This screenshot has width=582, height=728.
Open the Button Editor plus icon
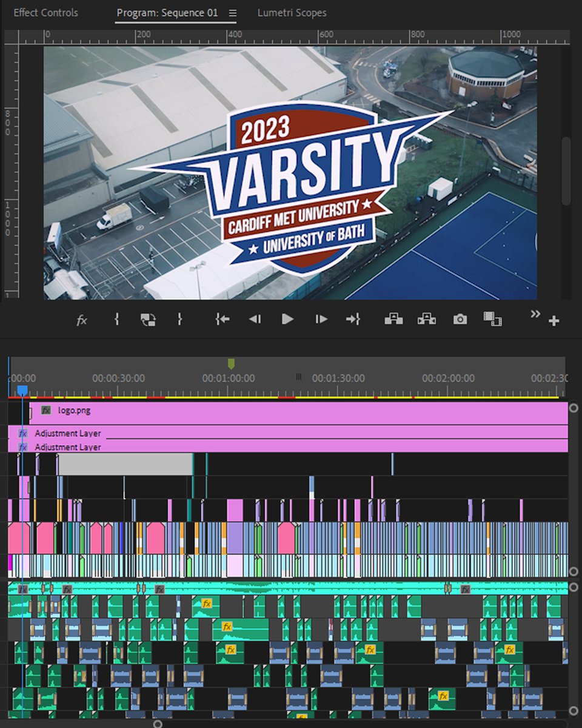(x=554, y=322)
